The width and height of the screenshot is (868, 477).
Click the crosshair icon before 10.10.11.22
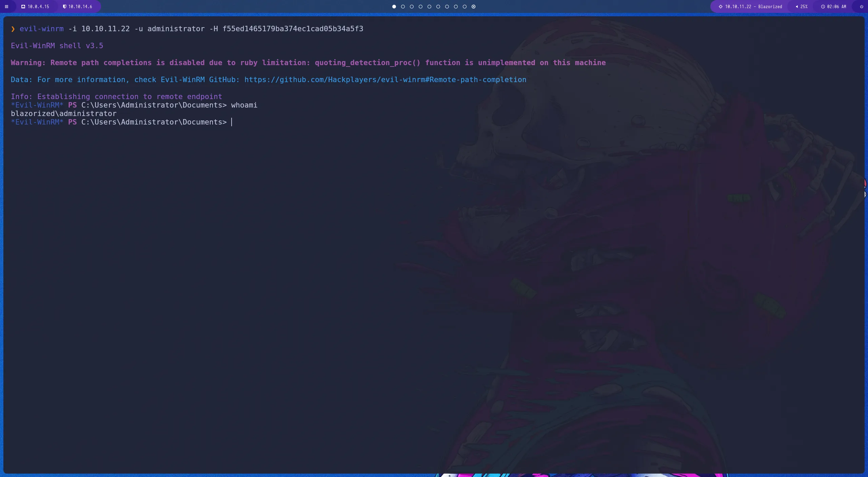[x=720, y=6]
